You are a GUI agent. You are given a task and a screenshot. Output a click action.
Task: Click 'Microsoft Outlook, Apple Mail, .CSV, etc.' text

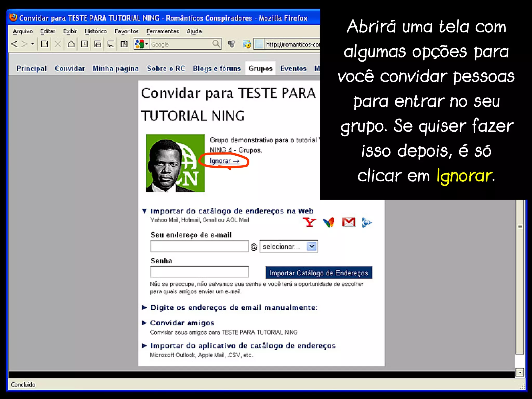point(201,355)
